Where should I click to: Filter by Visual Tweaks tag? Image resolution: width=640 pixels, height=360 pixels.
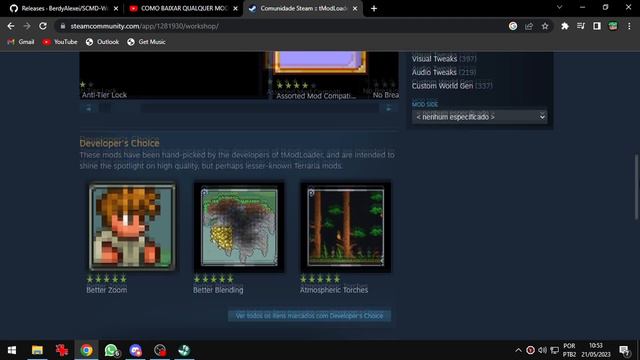click(434, 59)
